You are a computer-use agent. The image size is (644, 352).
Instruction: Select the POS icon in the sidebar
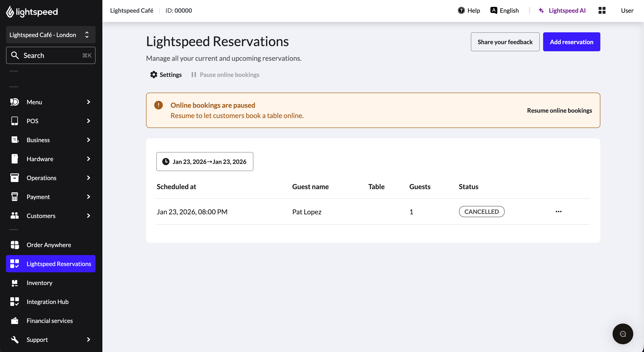click(14, 121)
